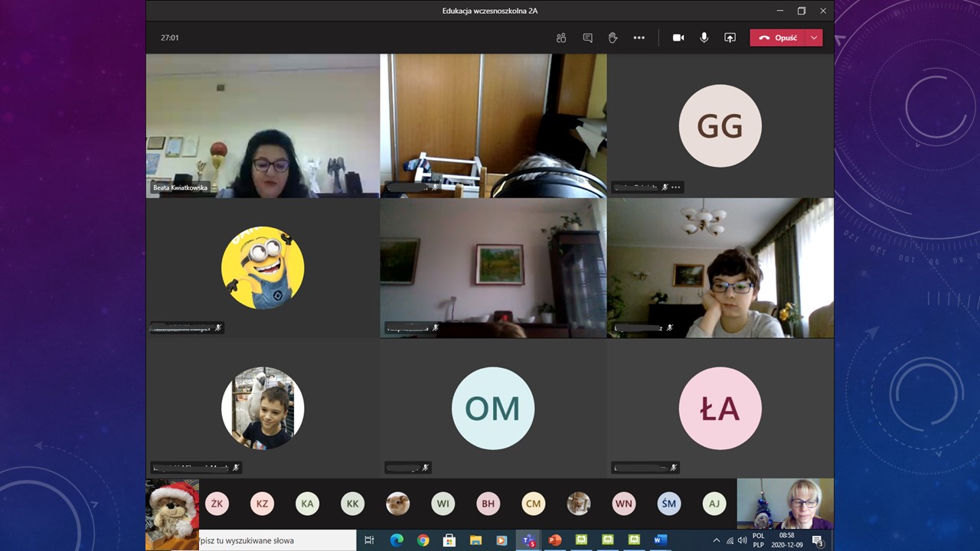Click the animal photo bubble after CM

pyautogui.click(x=579, y=504)
